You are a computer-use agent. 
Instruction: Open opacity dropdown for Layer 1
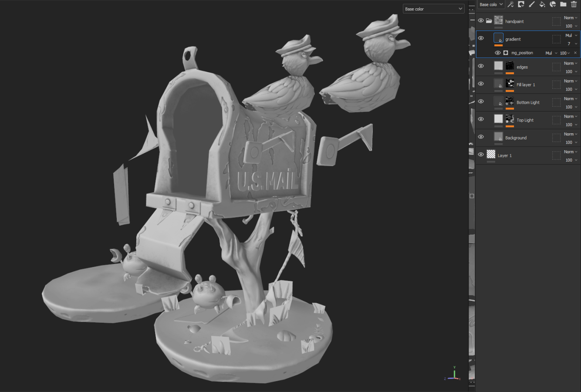coord(571,160)
